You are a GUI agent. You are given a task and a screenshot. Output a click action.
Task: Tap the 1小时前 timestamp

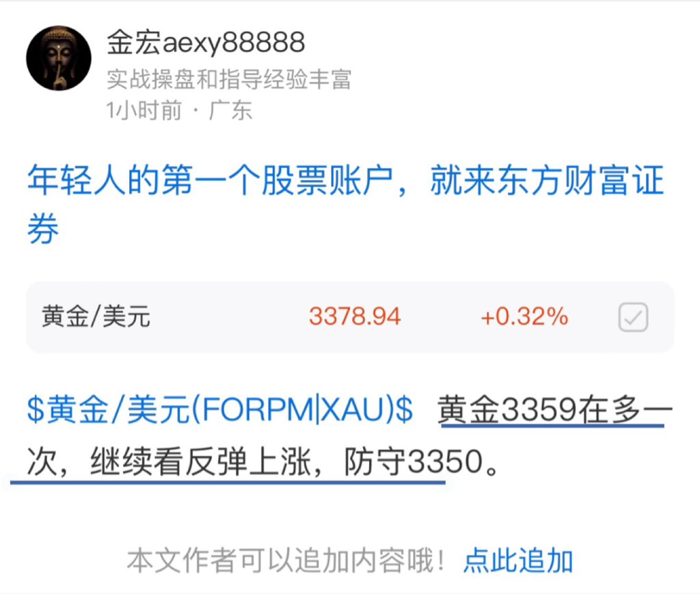144,110
